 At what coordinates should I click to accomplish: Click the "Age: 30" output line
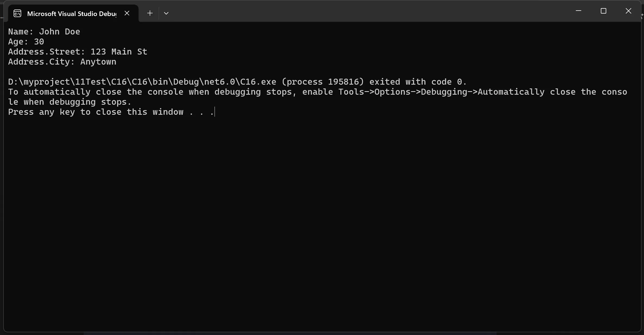pyautogui.click(x=26, y=42)
